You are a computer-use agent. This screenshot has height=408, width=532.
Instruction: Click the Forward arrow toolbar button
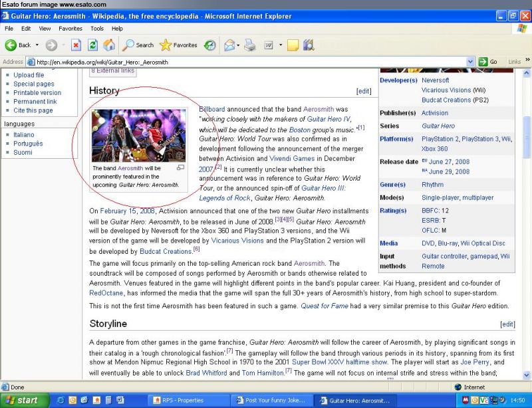(51, 45)
